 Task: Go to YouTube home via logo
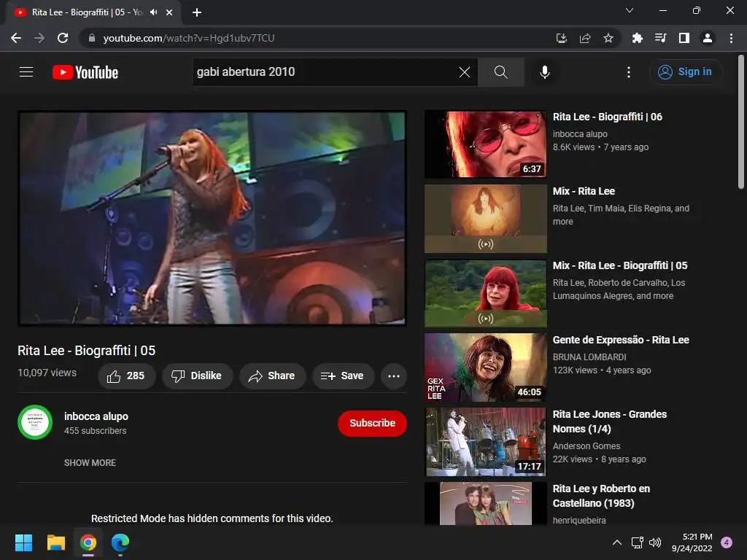(85, 72)
